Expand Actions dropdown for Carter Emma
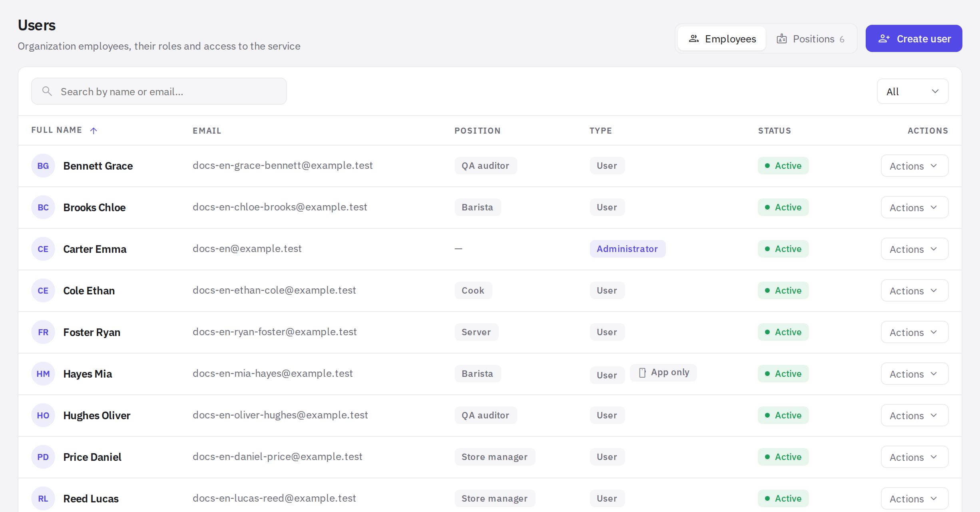980x512 pixels. point(914,249)
